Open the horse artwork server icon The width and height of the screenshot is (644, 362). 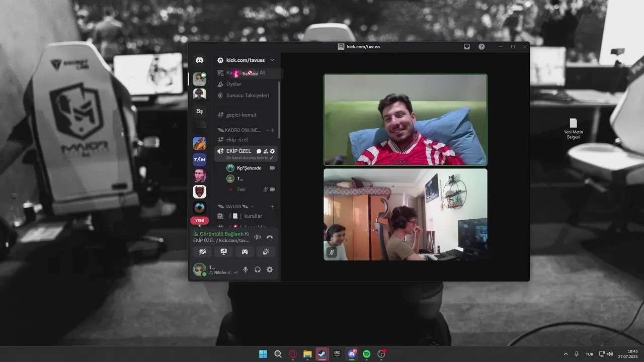pyautogui.click(x=200, y=143)
